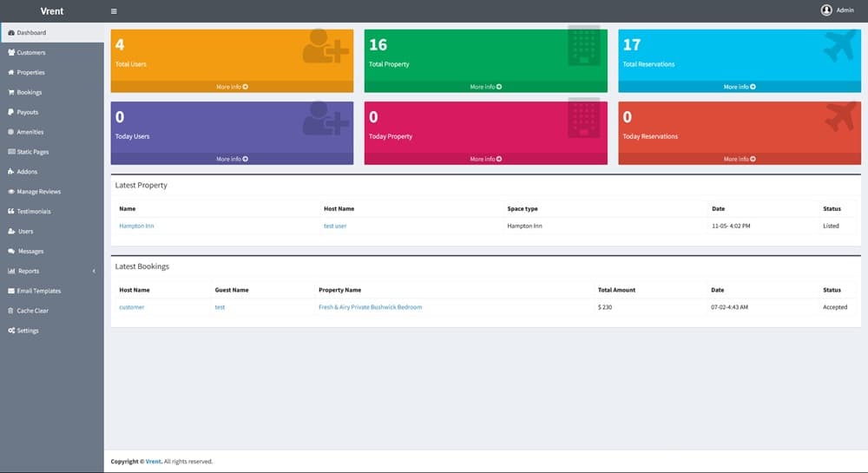Viewport: 868px width, 473px height.
Task: Click the airplane icon on Total Reservations card
Action: [839, 46]
